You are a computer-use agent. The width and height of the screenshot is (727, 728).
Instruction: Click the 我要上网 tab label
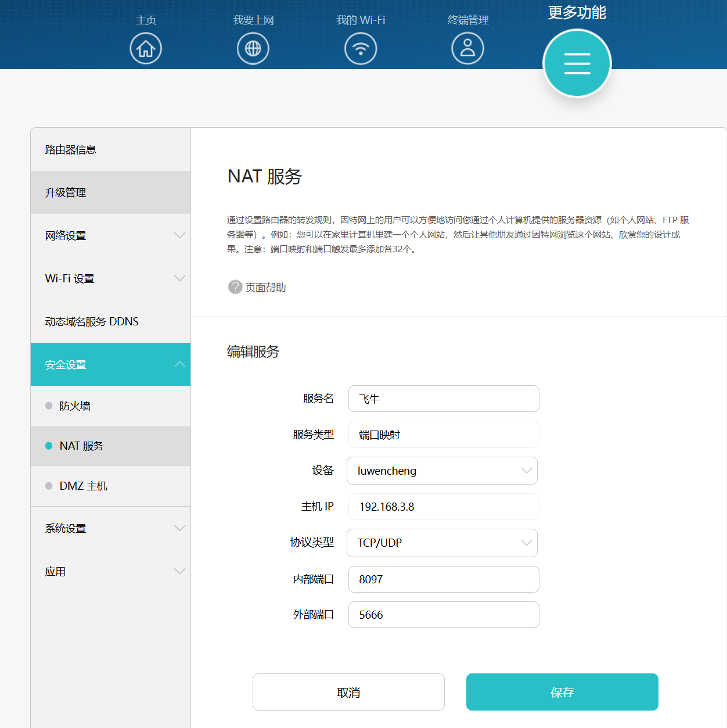click(x=253, y=20)
